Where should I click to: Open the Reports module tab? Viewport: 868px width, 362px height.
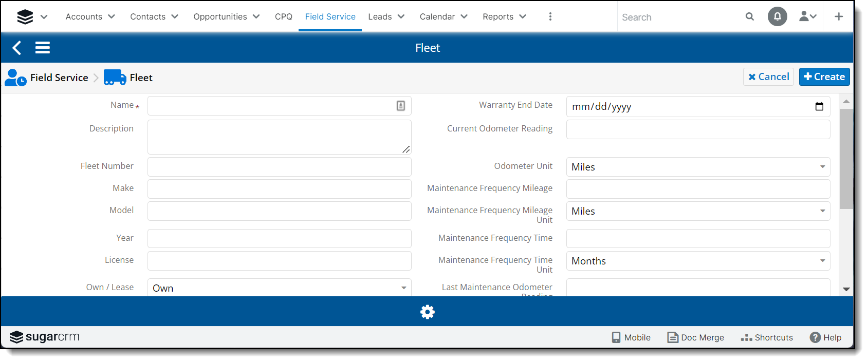pos(498,16)
